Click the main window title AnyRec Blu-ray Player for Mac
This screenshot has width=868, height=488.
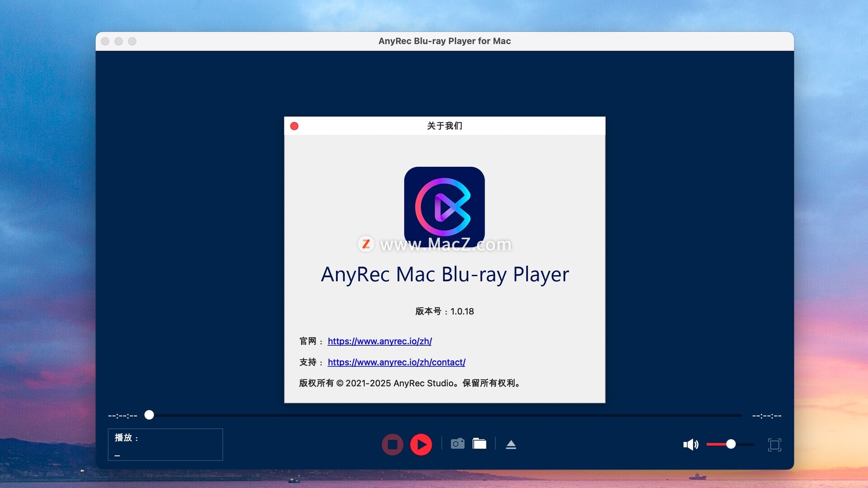(444, 41)
